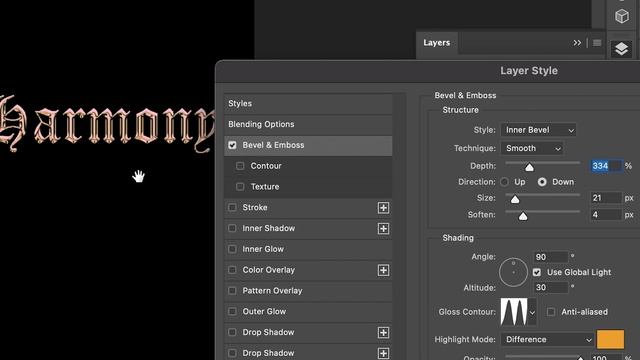Click the Soften slider handle

click(x=523, y=216)
